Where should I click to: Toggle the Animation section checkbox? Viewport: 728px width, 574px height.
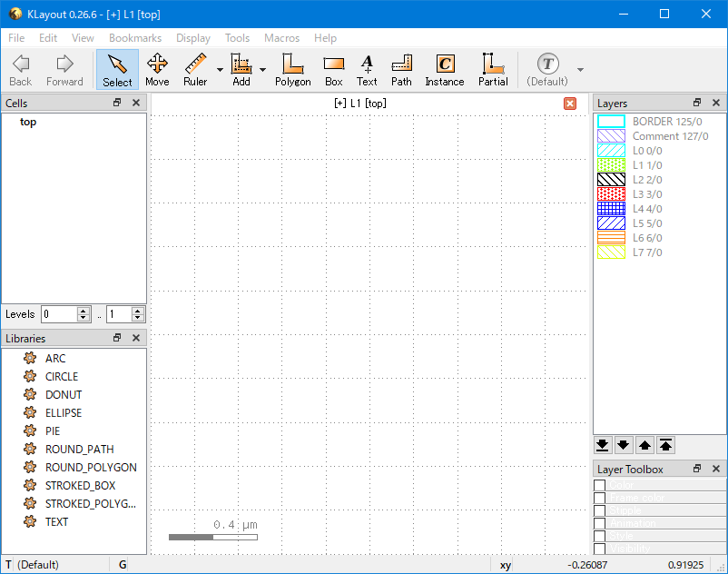[x=599, y=523]
